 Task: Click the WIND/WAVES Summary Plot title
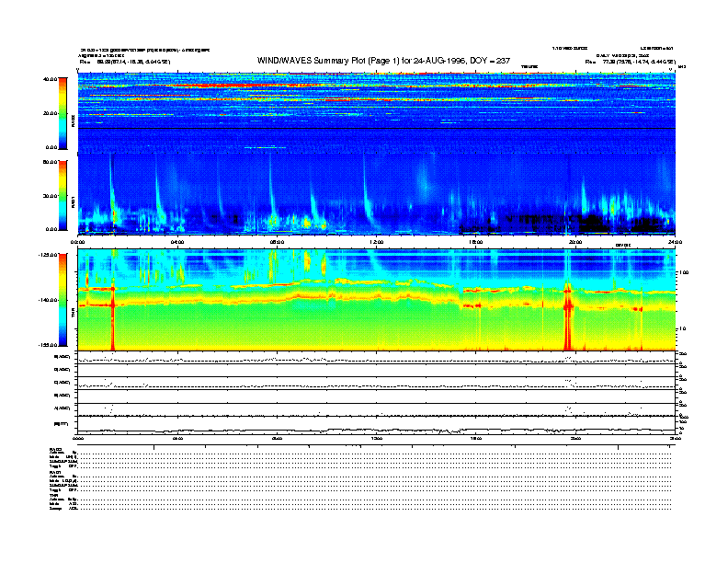tap(383, 61)
